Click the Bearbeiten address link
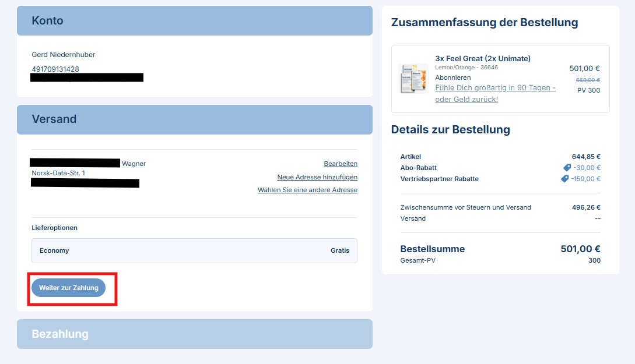Image resolution: width=635 pixels, height=364 pixels. tap(341, 164)
